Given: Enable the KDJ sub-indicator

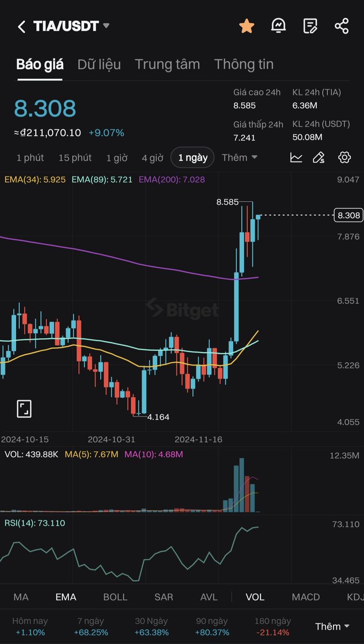Looking at the screenshot, I should tap(355, 597).
